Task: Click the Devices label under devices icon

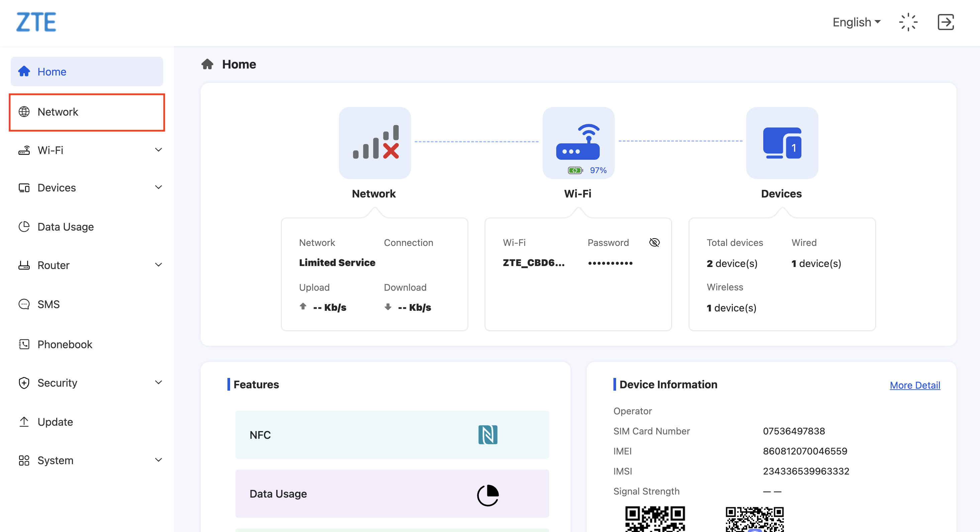Action: [781, 194]
